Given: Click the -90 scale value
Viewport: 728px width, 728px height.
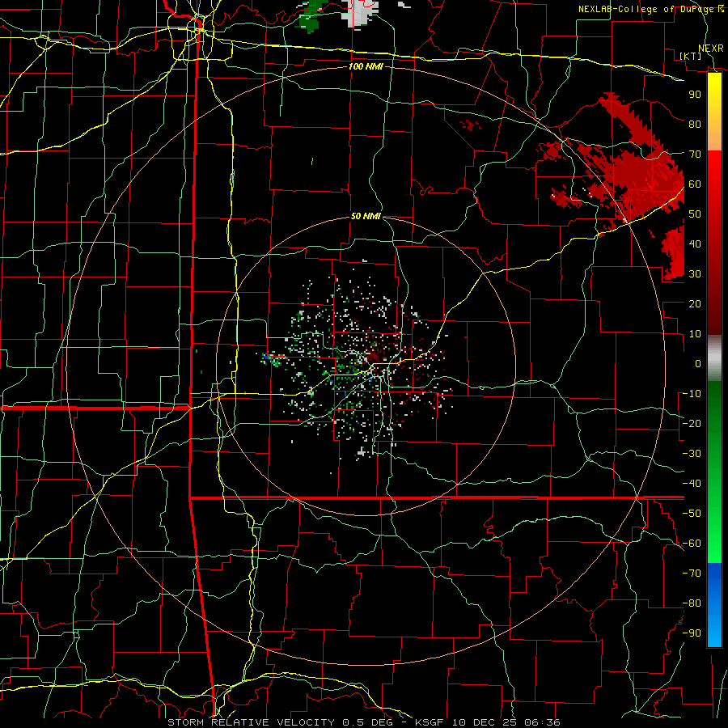Looking at the screenshot, I should click(x=692, y=633).
